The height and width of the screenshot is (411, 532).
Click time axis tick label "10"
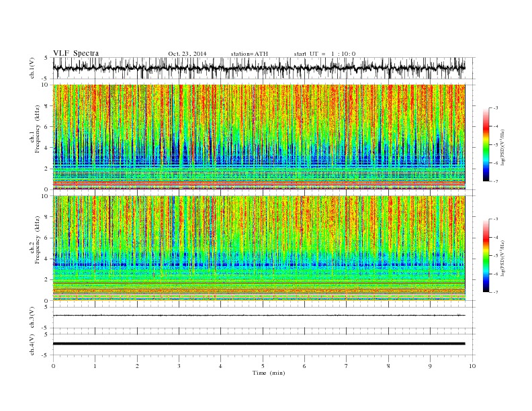[x=472, y=366]
